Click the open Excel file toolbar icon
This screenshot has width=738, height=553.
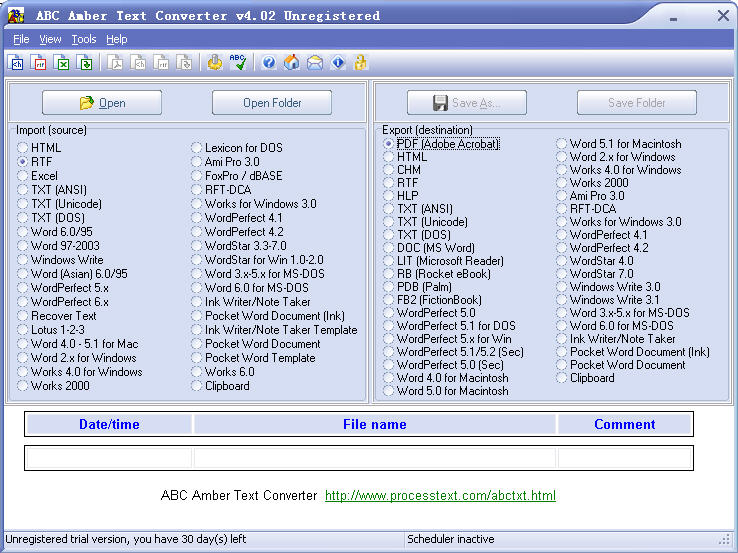[x=62, y=62]
